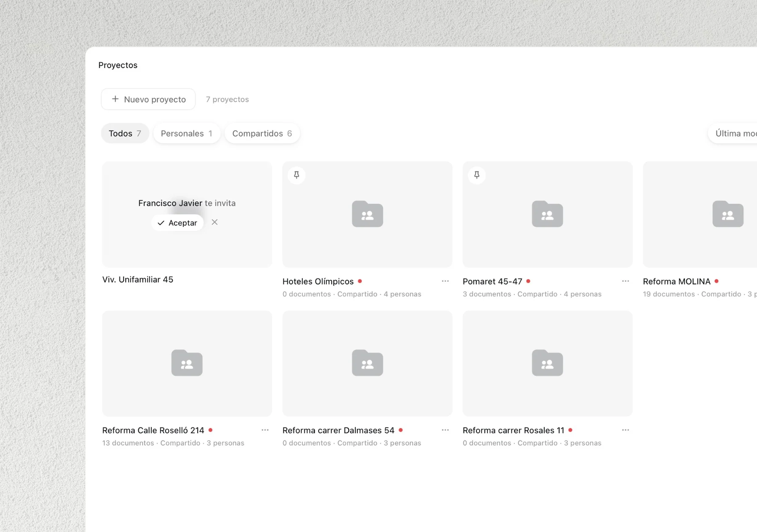Open the Reforma carrer Rosales 11 folder icon
The height and width of the screenshot is (532, 757).
[547, 363]
